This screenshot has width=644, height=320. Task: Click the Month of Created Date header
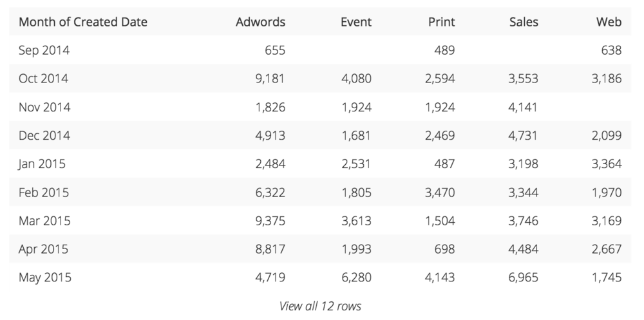tap(83, 22)
